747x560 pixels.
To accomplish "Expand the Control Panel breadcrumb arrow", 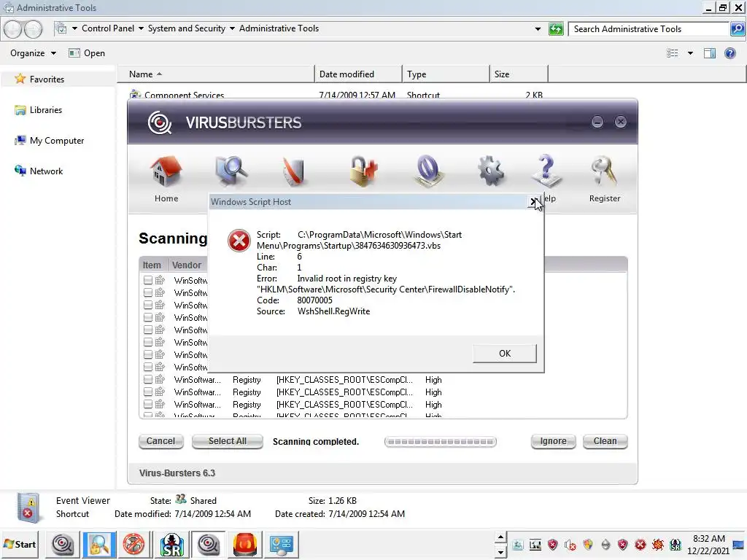I will pos(141,28).
